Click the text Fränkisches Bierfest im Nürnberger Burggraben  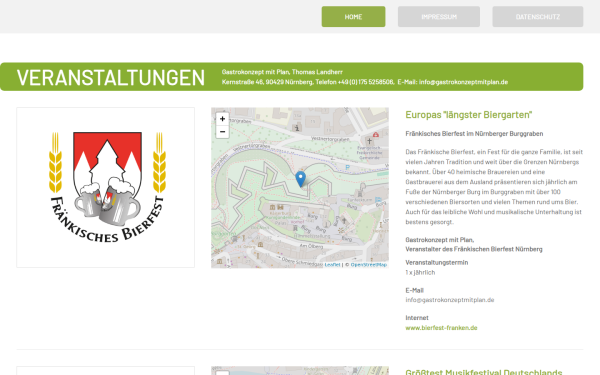(474, 134)
